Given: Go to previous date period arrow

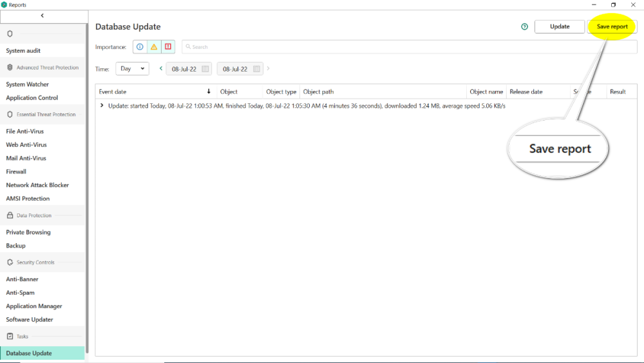Looking at the screenshot, I should (x=161, y=68).
